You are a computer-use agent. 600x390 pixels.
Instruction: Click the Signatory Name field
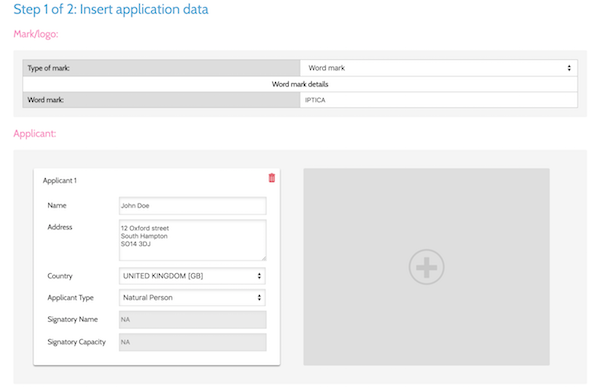pos(192,320)
